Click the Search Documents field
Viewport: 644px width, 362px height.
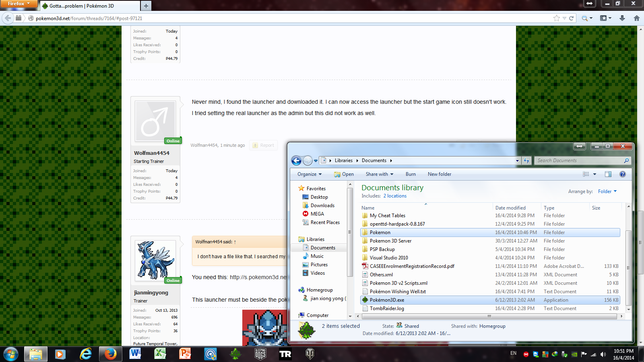tap(583, 160)
